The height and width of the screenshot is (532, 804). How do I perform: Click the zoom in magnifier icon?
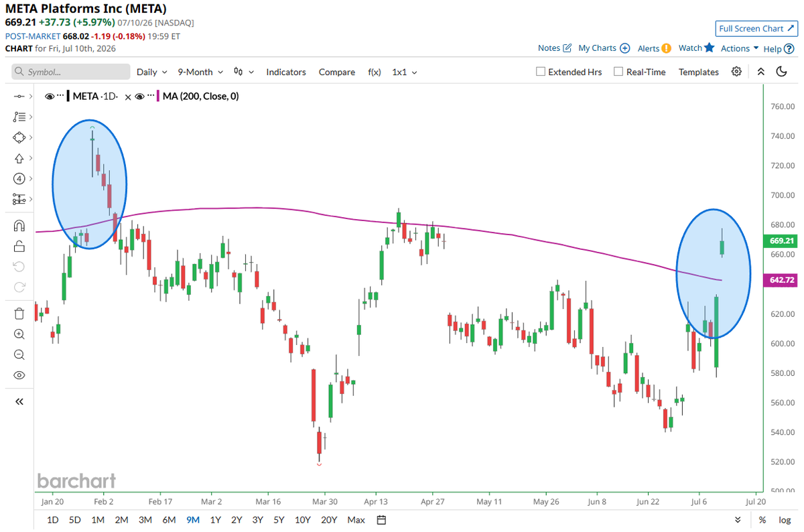pyautogui.click(x=19, y=334)
